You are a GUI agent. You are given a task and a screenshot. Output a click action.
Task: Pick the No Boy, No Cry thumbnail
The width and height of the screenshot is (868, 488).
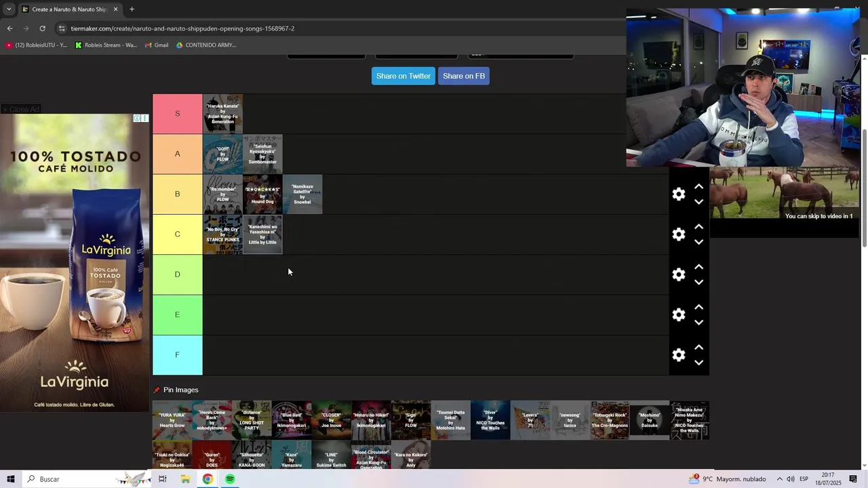coord(222,235)
